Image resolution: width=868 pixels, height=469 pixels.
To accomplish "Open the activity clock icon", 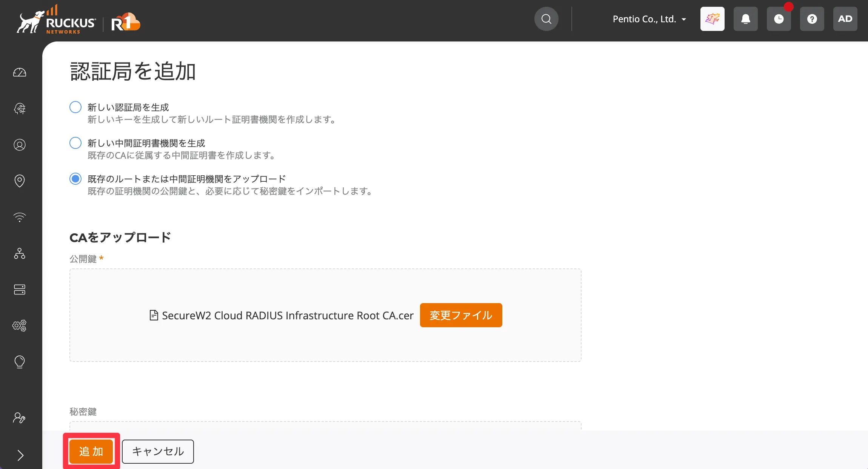I will click(x=779, y=19).
